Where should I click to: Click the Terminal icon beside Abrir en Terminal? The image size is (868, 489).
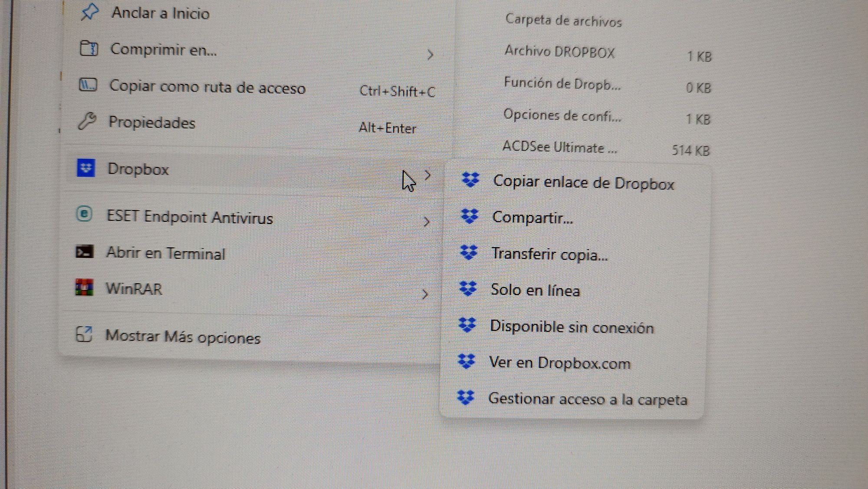84,252
